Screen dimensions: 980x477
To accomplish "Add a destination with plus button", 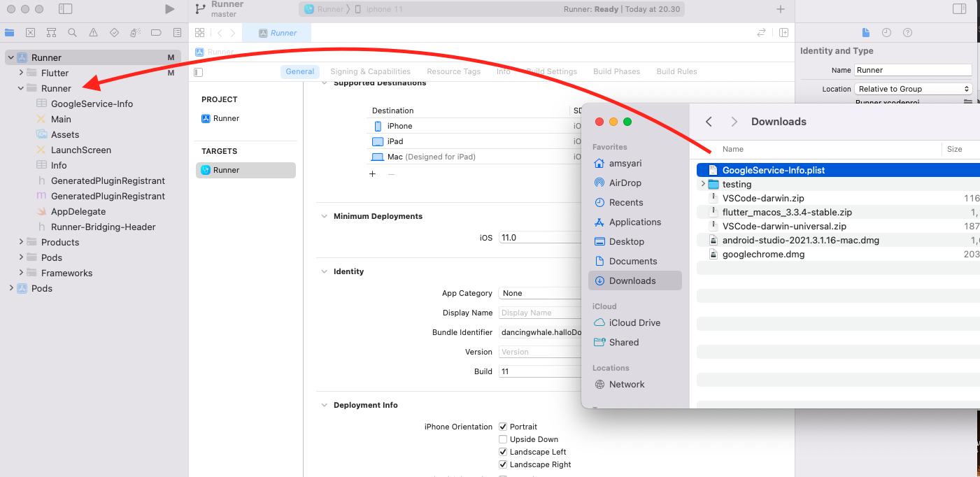I will pos(373,173).
